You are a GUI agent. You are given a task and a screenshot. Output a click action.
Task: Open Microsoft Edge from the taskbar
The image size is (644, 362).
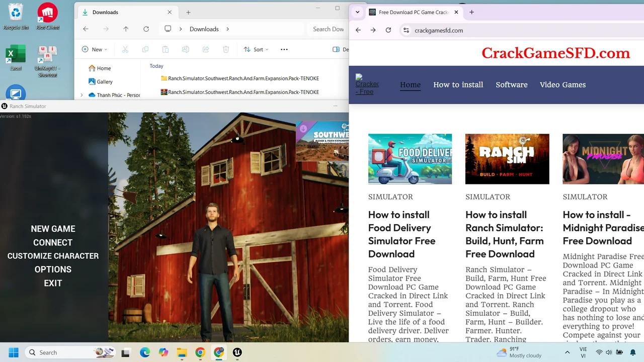tap(145, 352)
